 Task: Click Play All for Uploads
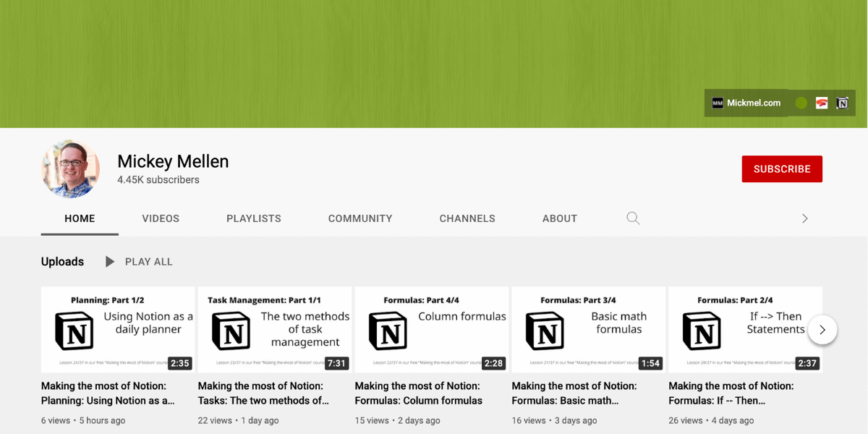point(139,262)
